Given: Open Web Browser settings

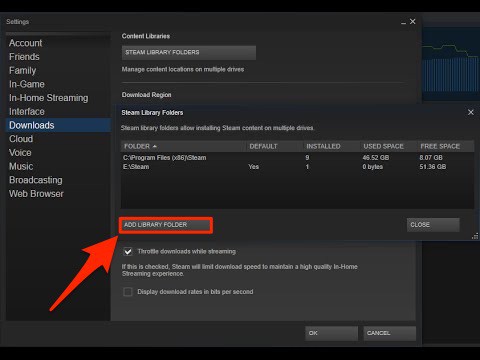Looking at the screenshot, I should [x=36, y=193].
